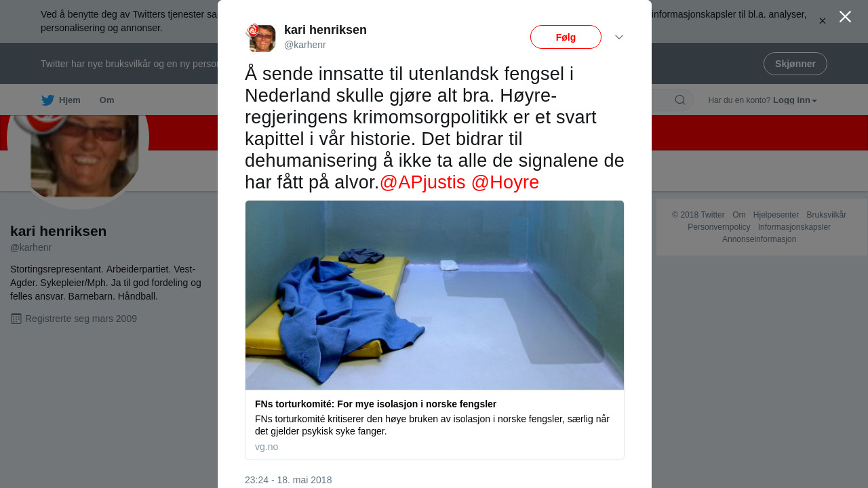The width and height of the screenshot is (868, 488).
Task: Click the vg.no source link
Action: click(x=267, y=447)
